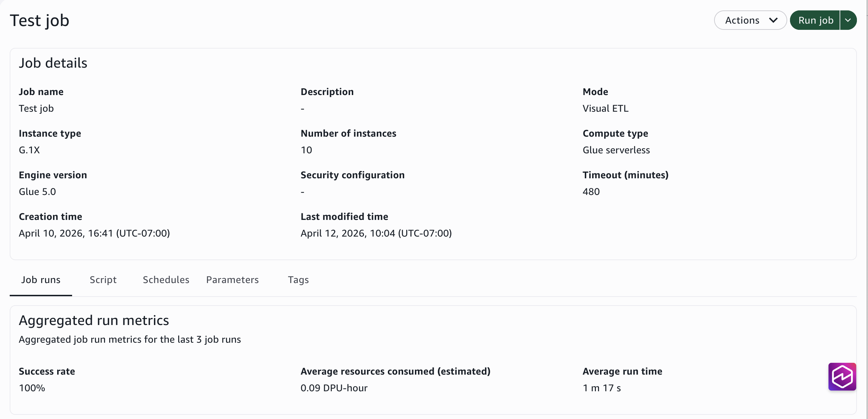Click the aggregated metrics last 3 job runs subtitle

tap(130, 340)
